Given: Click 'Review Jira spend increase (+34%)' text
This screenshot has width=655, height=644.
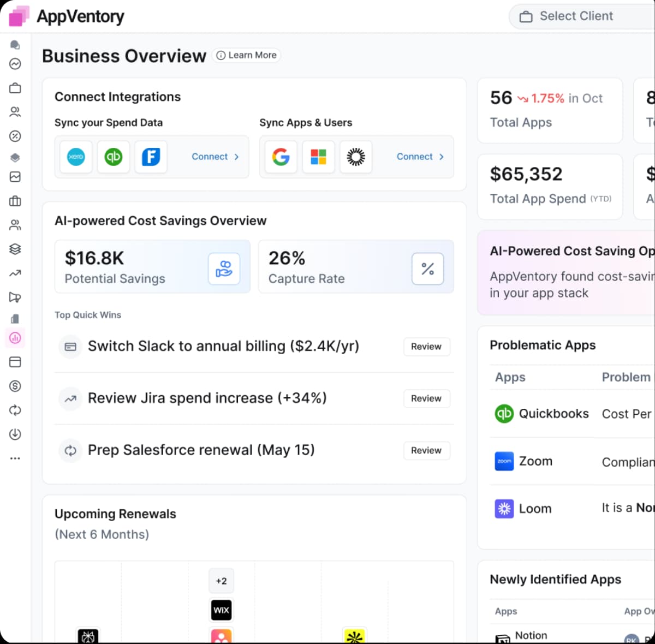Looking at the screenshot, I should [x=207, y=398].
